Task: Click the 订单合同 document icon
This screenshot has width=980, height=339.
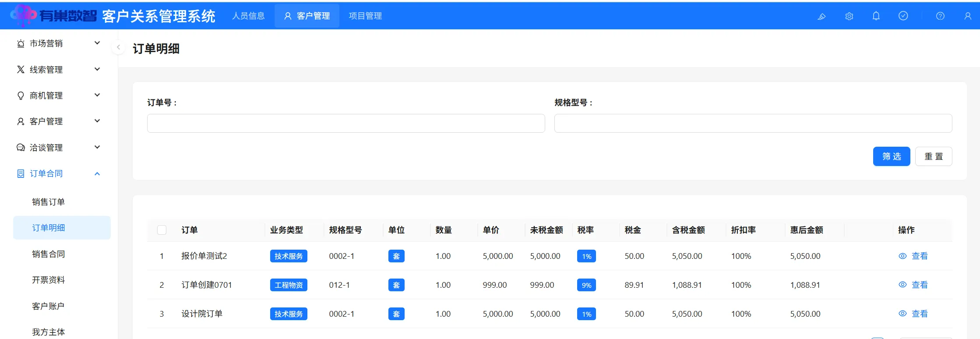Action: pos(21,173)
